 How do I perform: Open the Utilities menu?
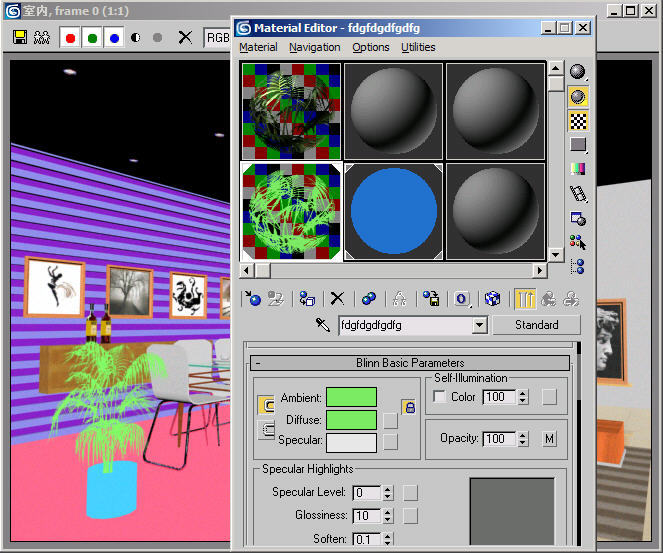[x=418, y=47]
